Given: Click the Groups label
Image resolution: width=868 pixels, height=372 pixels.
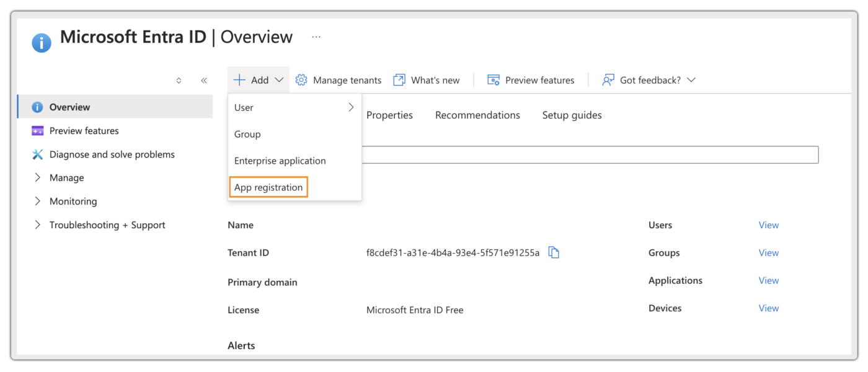Looking at the screenshot, I should [x=664, y=253].
